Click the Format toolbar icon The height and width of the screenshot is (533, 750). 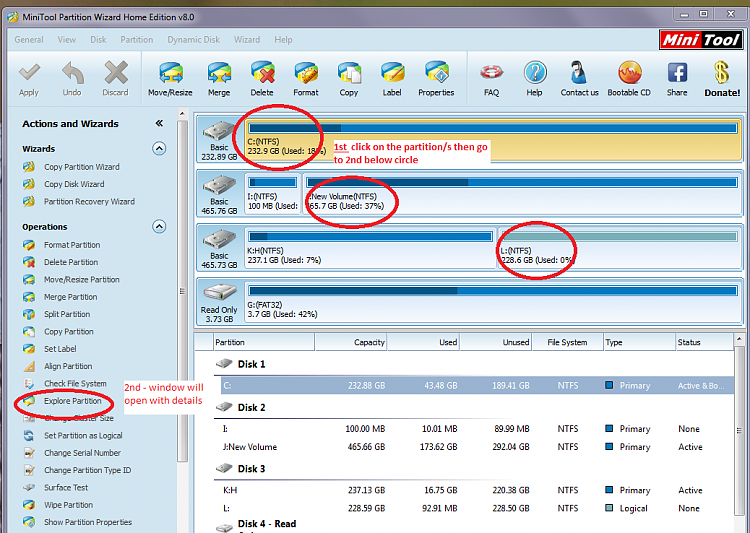(x=306, y=73)
